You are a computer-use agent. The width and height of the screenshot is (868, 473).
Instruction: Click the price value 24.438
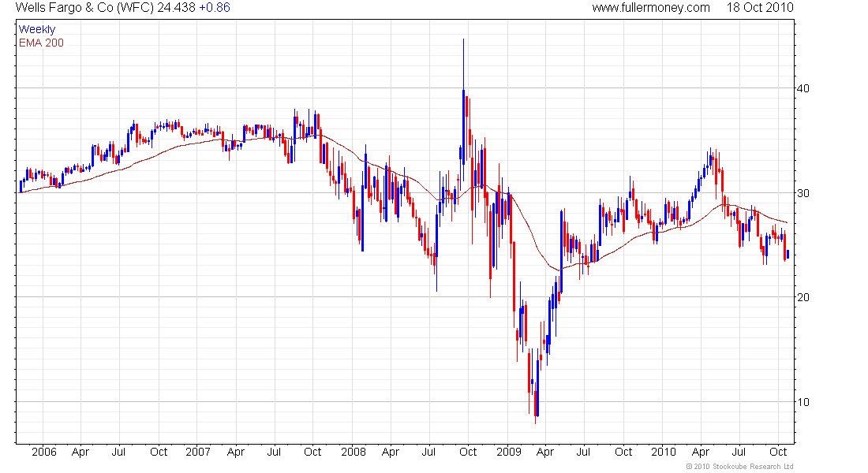click(176, 8)
